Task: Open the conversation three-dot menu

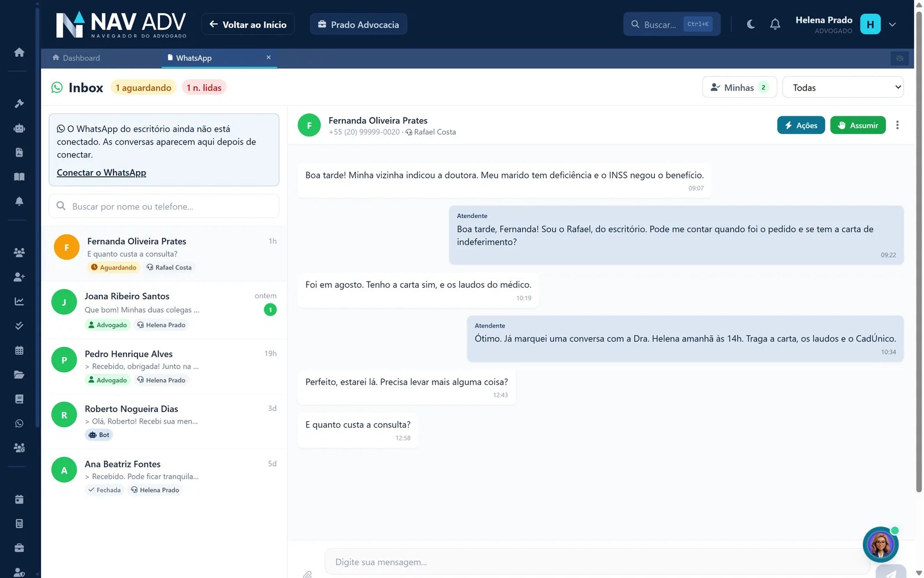Action: pos(897,125)
